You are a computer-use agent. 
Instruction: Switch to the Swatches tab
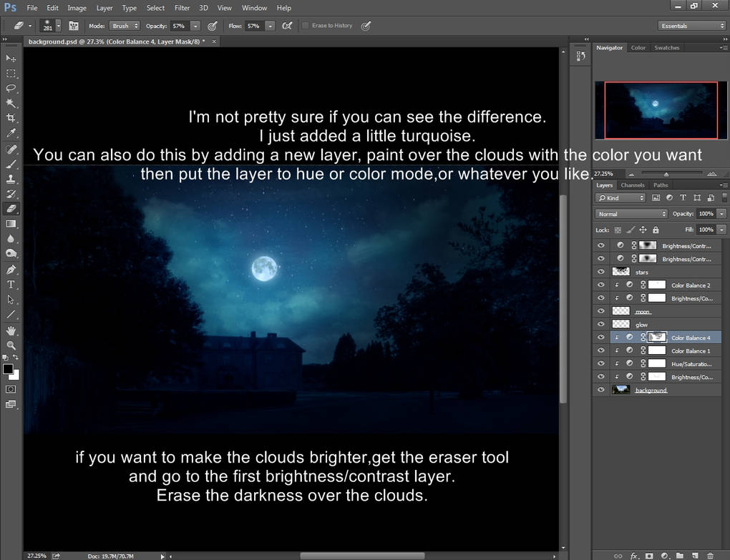tap(667, 47)
